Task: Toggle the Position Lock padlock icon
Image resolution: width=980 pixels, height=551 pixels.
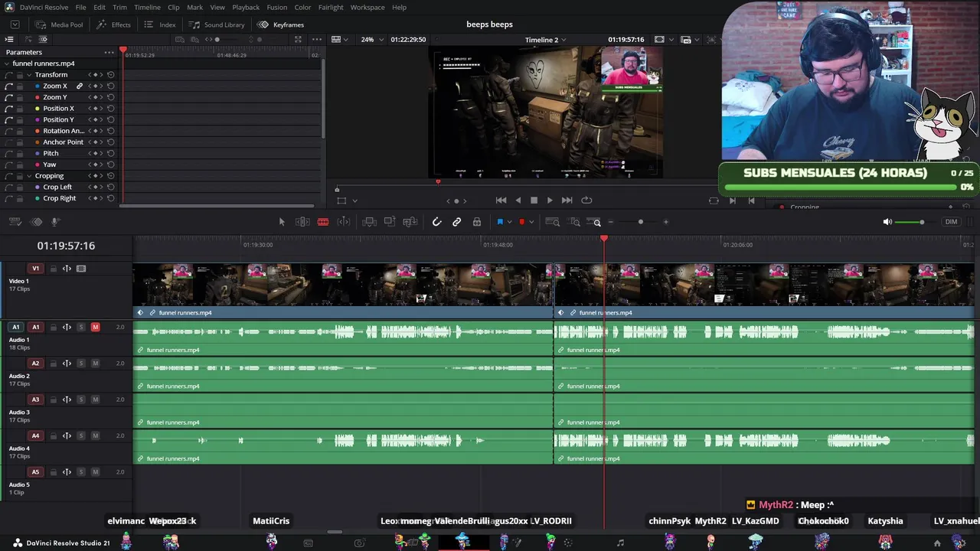Action: 477,222
